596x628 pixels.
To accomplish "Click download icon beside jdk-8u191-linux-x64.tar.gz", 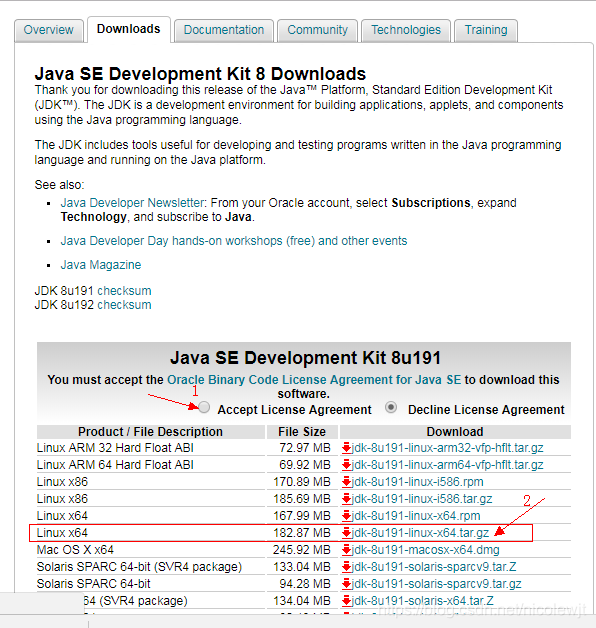I will click(346, 533).
